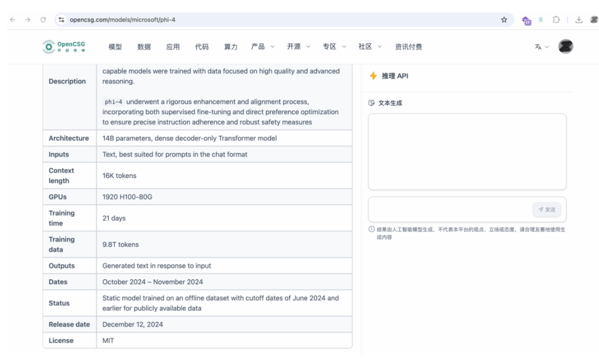Click the Description row label
This screenshot has height=364, width=599.
[x=67, y=81]
